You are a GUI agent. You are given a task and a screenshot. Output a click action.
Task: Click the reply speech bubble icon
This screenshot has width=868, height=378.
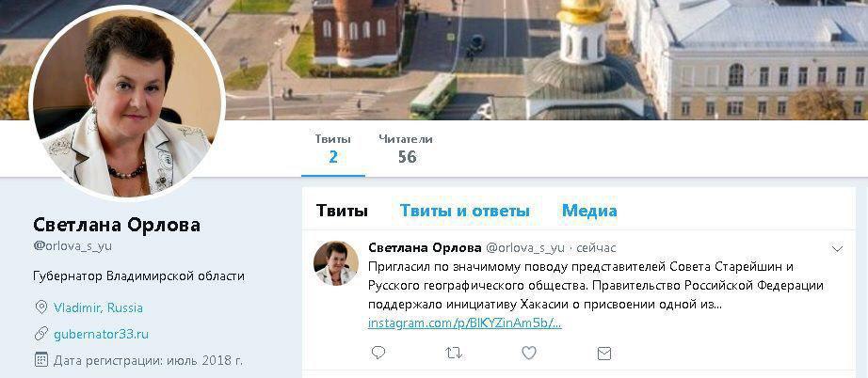click(x=378, y=353)
